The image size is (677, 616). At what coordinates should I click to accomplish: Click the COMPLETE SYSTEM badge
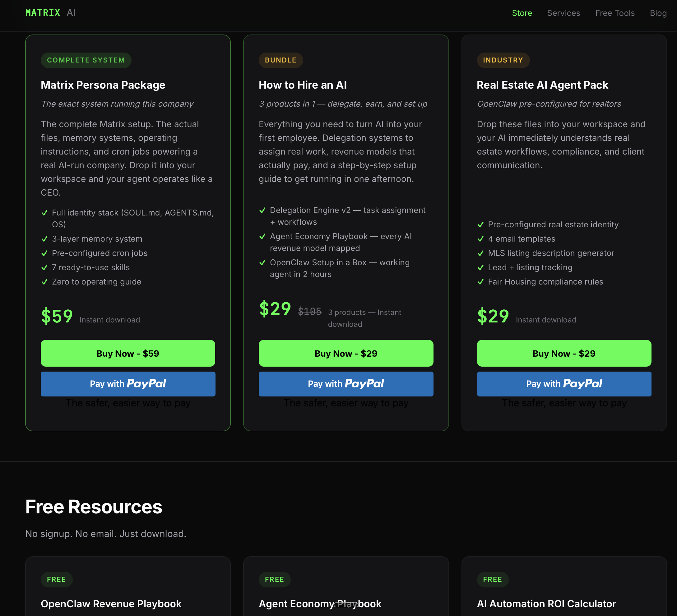point(86,60)
